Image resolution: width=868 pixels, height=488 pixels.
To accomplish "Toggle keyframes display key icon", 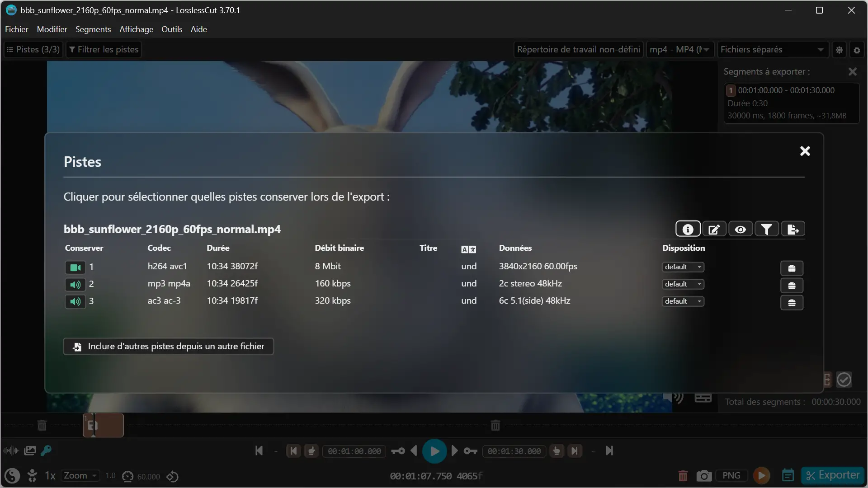I will tap(46, 450).
